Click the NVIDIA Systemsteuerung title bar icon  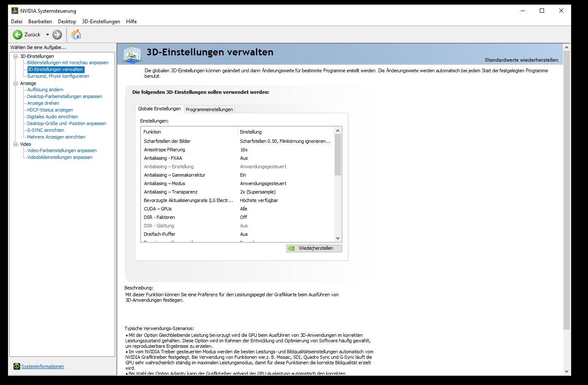pos(15,11)
